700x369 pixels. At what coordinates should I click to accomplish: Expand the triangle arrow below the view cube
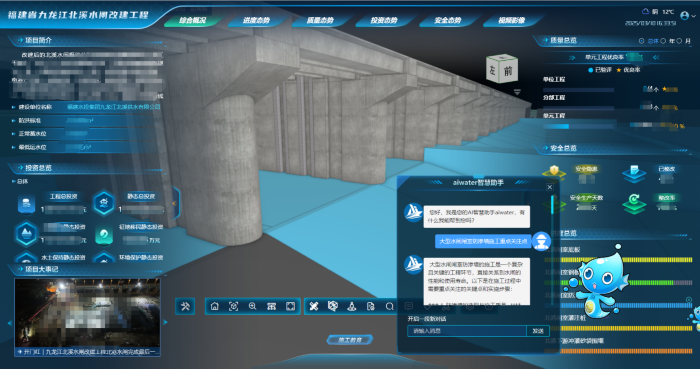517,92
